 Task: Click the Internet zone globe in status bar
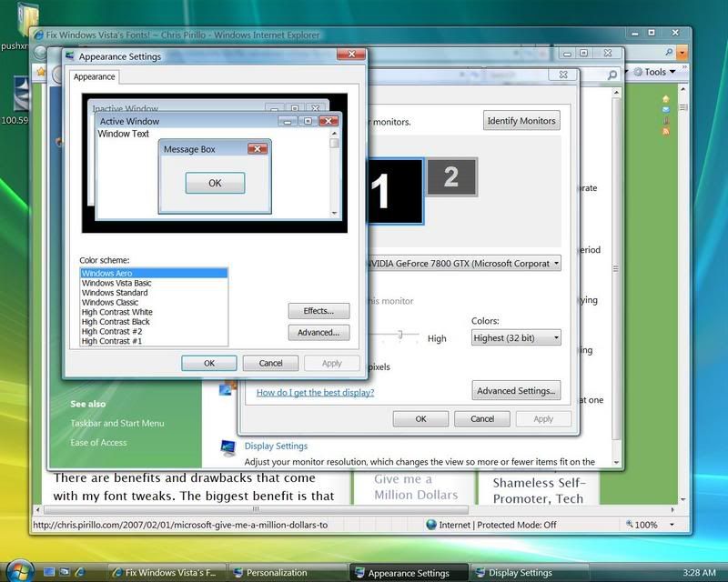pos(431,525)
